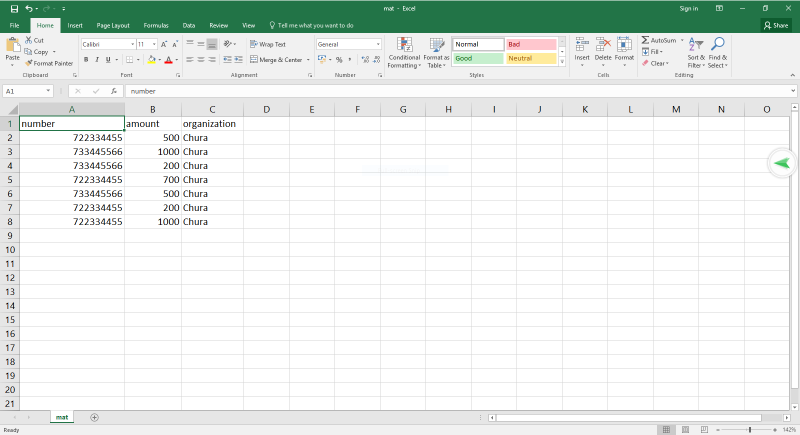Click the orientation angled text icon
Screen dimensions: 800x435
(x=228, y=44)
